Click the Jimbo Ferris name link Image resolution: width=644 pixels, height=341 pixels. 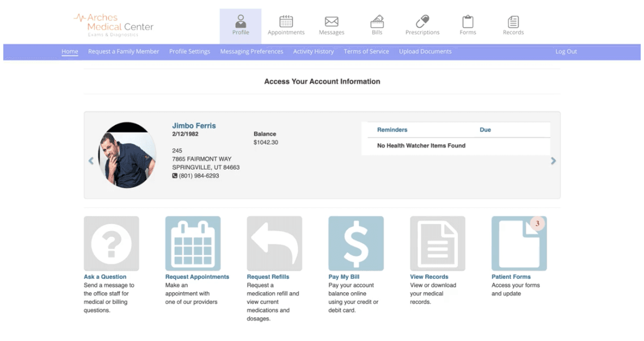194,126
